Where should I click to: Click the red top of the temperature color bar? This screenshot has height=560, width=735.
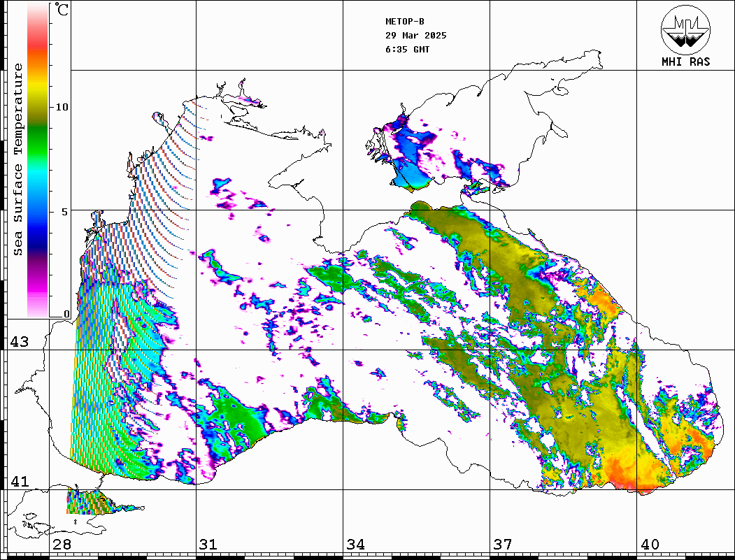tap(38, 42)
